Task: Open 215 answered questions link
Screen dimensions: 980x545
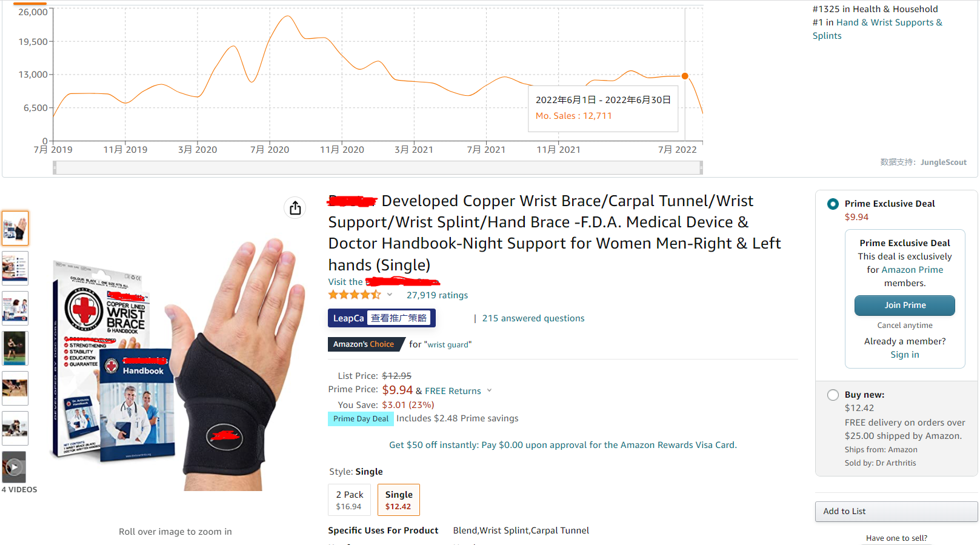Action: point(533,318)
